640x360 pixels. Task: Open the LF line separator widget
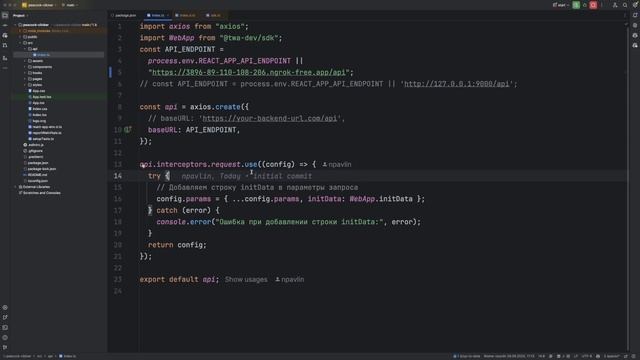(576, 356)
